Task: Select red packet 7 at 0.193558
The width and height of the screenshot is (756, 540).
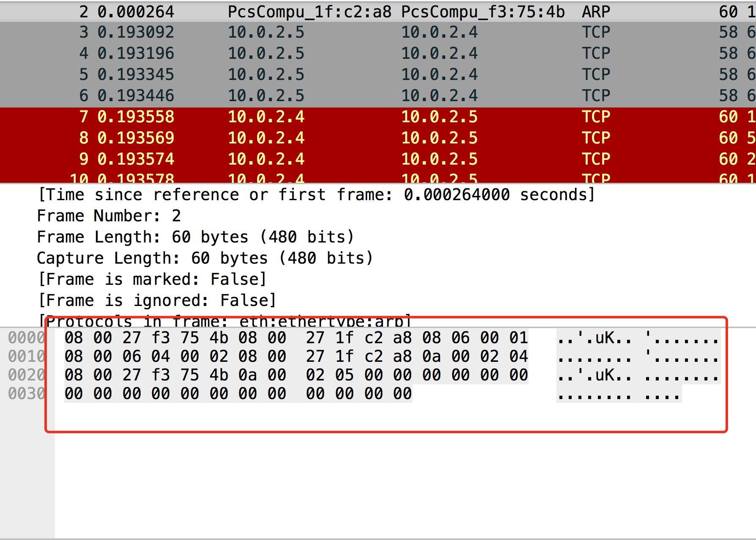Action: (x=378, y=117)
